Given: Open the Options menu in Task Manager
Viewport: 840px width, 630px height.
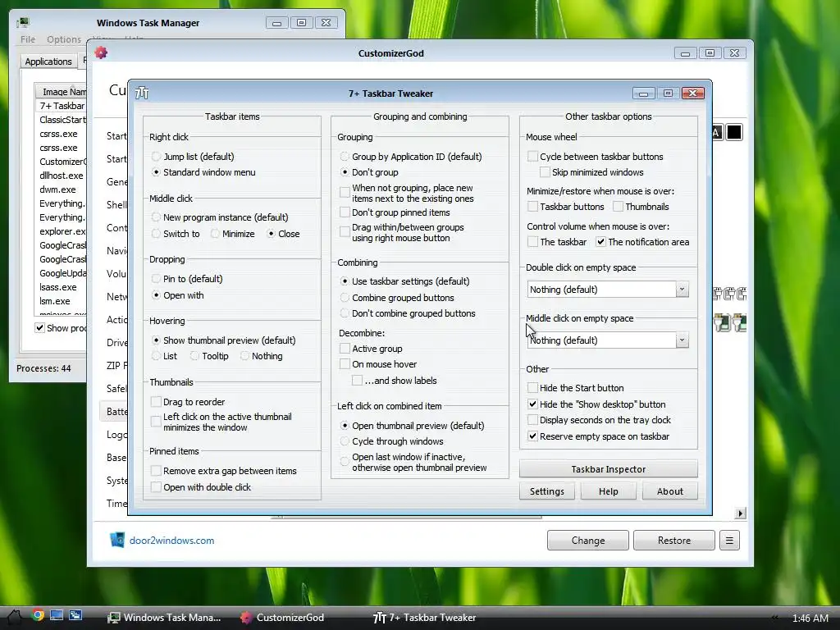Looking at the screenshot, I should [x=64, y=39].
